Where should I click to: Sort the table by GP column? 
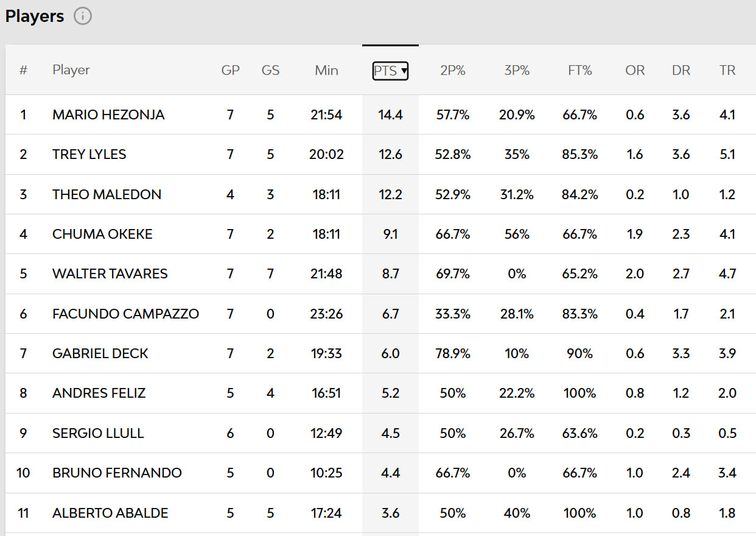coord(230,71)
